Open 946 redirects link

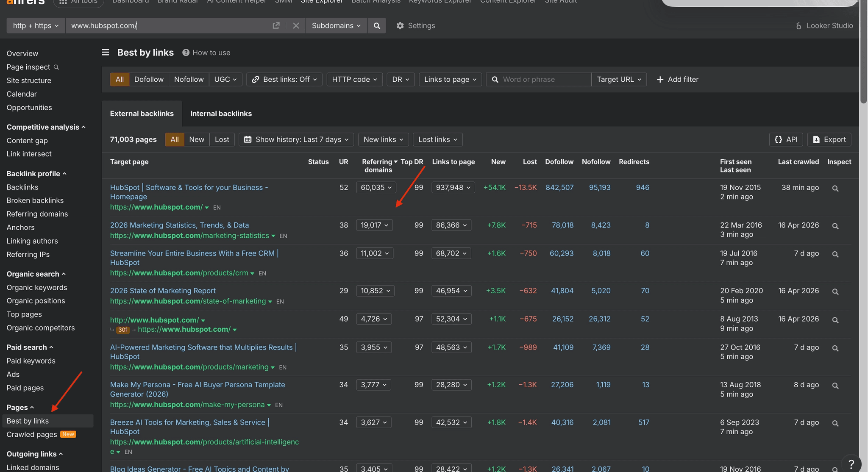pyautogui.click(x=643, y=187)
